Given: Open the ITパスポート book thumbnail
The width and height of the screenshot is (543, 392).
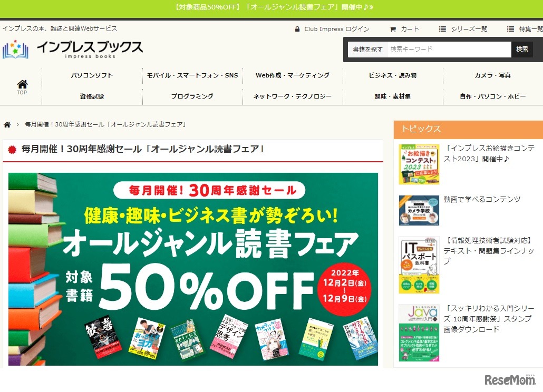Looking at the screenshot, I should click(419, 265).
